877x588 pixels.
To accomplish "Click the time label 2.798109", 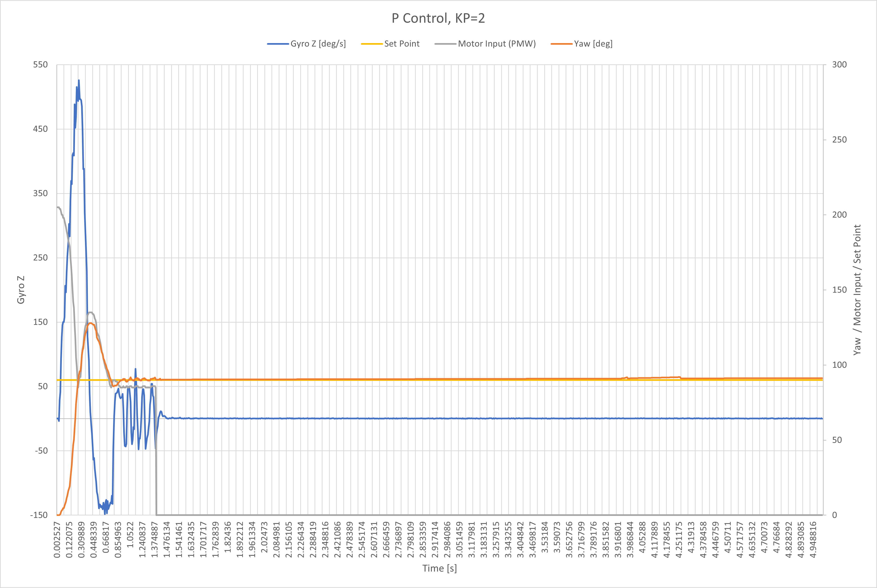I will pos(410,539).
